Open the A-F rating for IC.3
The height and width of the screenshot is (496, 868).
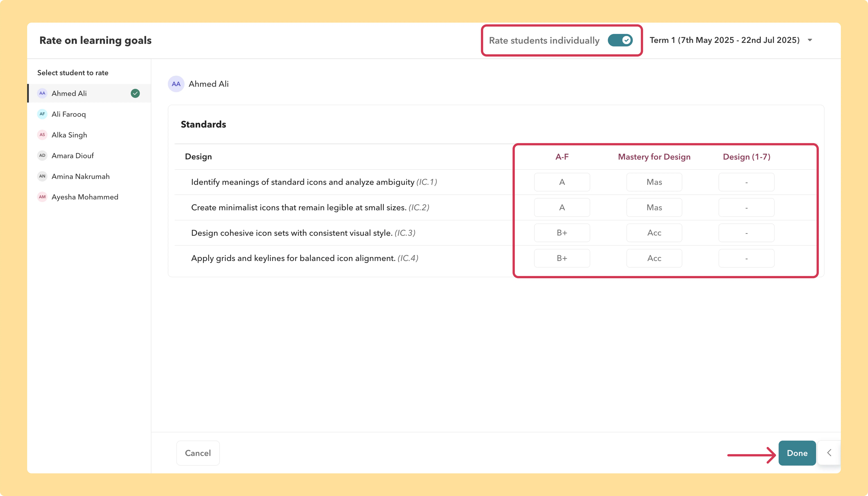pyautogui.click(x=562, y=233)
